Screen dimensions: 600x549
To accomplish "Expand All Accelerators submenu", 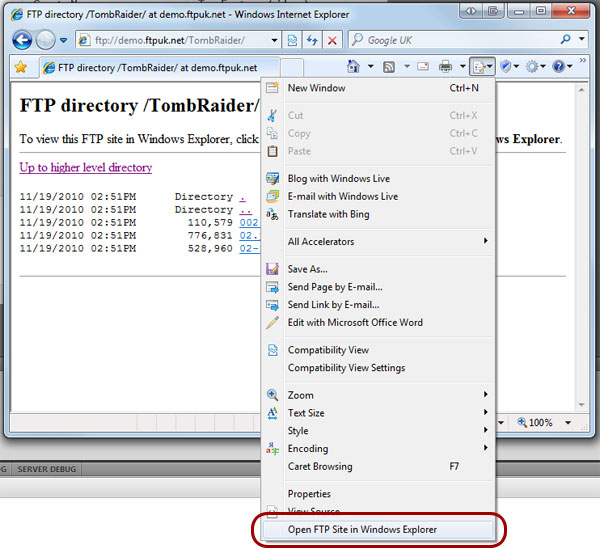I will [x=379, y=241].
